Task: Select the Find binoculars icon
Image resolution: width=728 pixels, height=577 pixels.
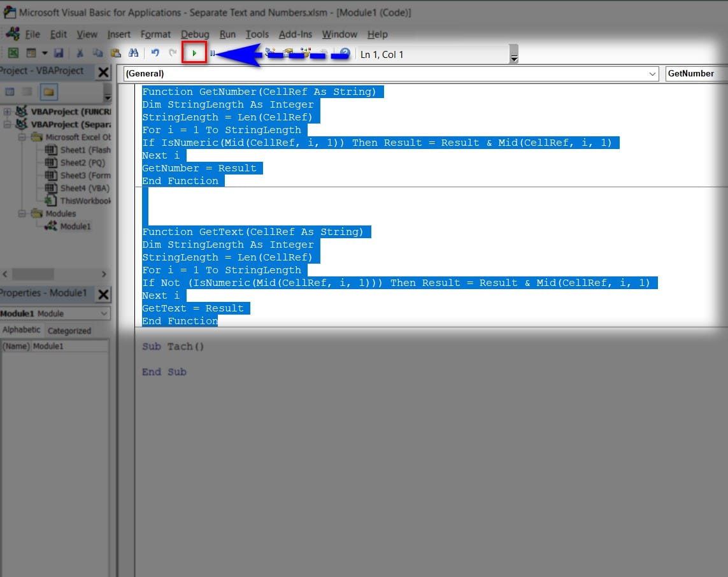Action: [x=132, y=52]
